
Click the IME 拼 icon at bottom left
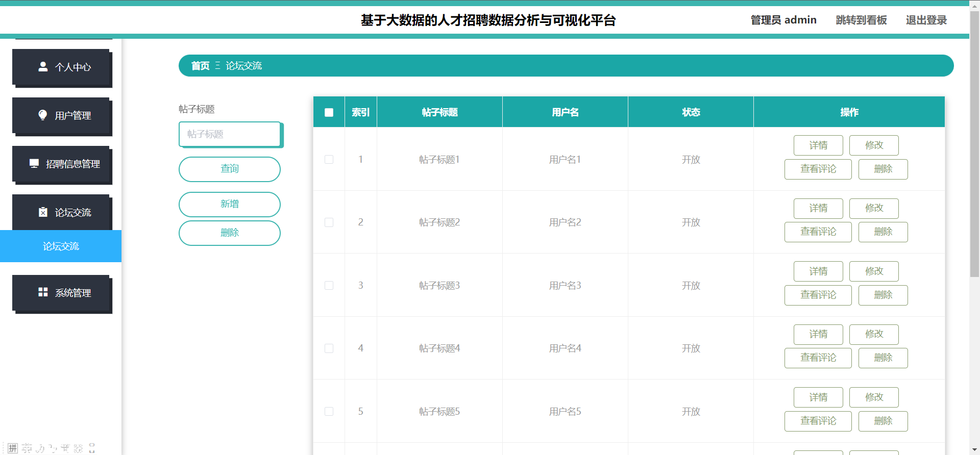(x=13, y=448)
